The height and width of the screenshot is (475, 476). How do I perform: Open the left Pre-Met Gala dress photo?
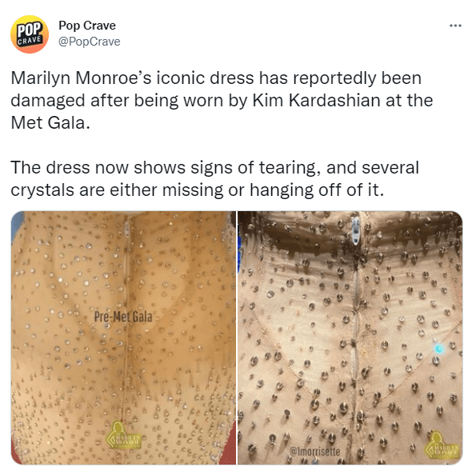click(123, 337)
